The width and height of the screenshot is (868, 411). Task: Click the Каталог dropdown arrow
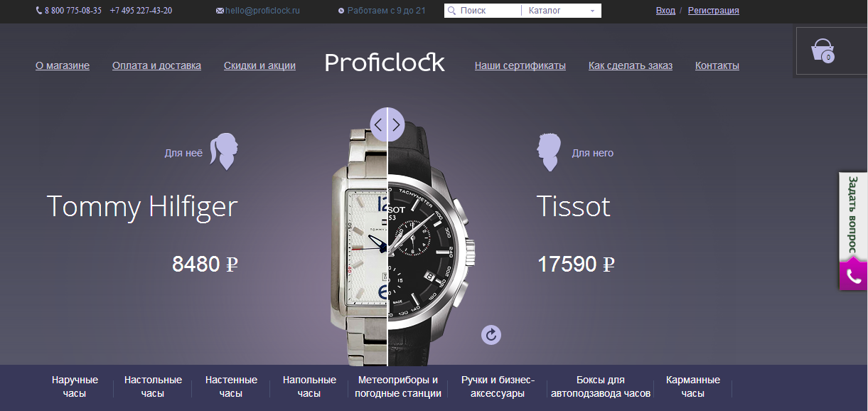tap(593, 11)
